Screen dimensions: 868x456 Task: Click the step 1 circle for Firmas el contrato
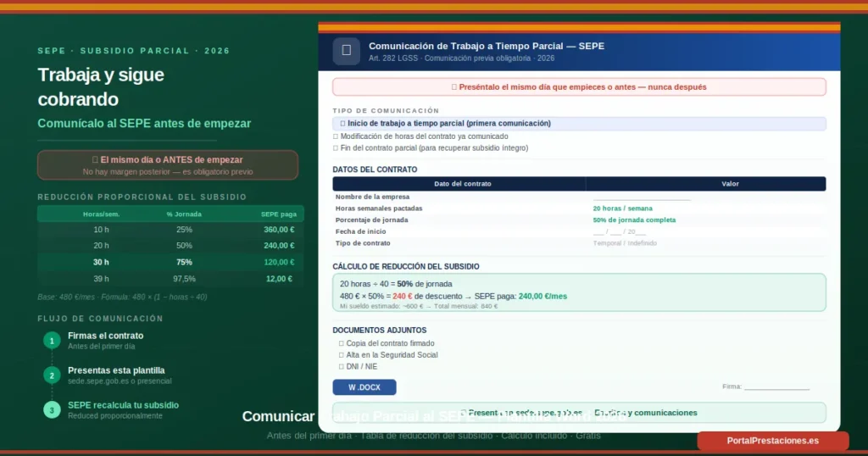[52, 341]
